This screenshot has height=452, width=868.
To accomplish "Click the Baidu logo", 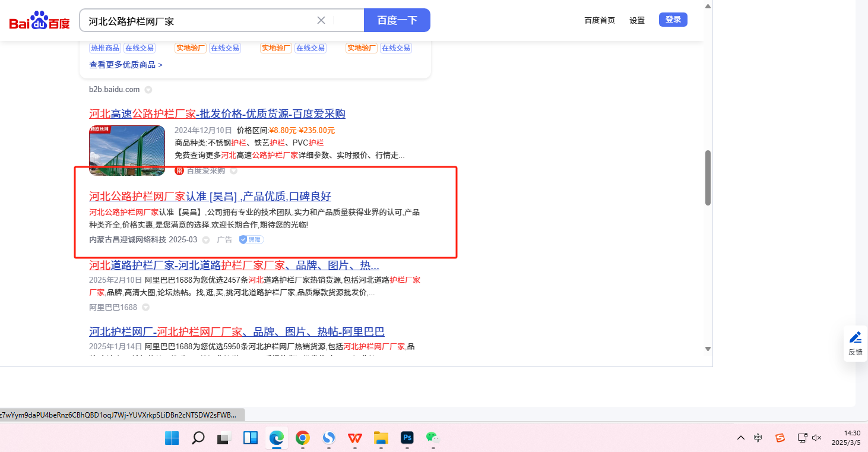I will point(39,21).
